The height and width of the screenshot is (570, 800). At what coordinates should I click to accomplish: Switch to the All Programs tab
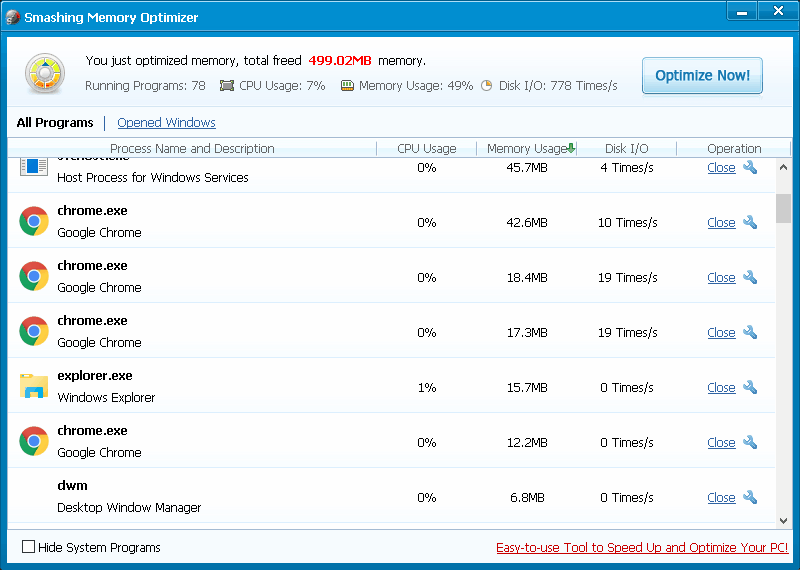point(55,122)
